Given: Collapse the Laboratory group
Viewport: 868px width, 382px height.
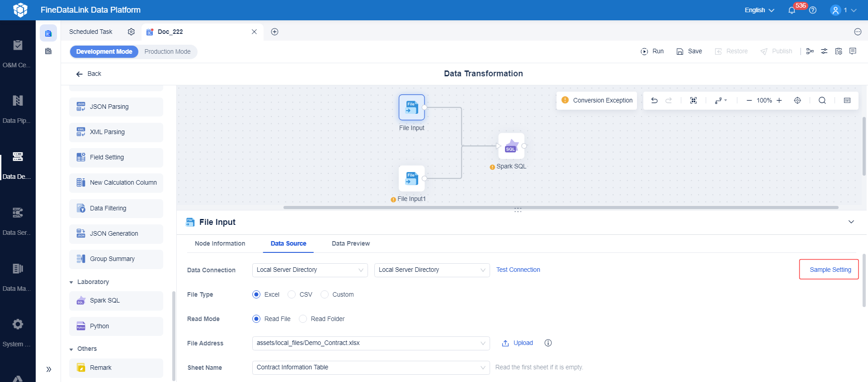Looking at the screenshot, I should pos(71,282).
